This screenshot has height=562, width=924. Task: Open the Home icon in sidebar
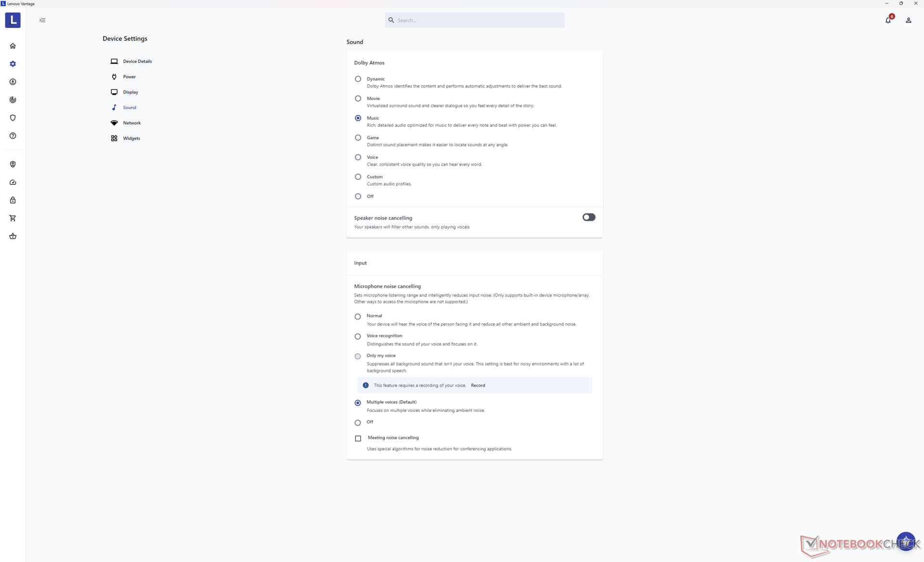(x=13, y=46)
